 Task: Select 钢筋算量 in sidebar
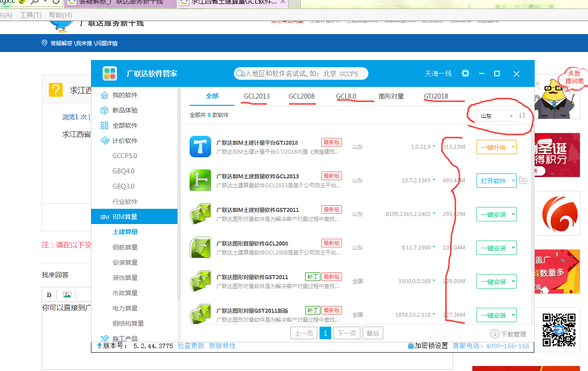click(x=125, y=247)
